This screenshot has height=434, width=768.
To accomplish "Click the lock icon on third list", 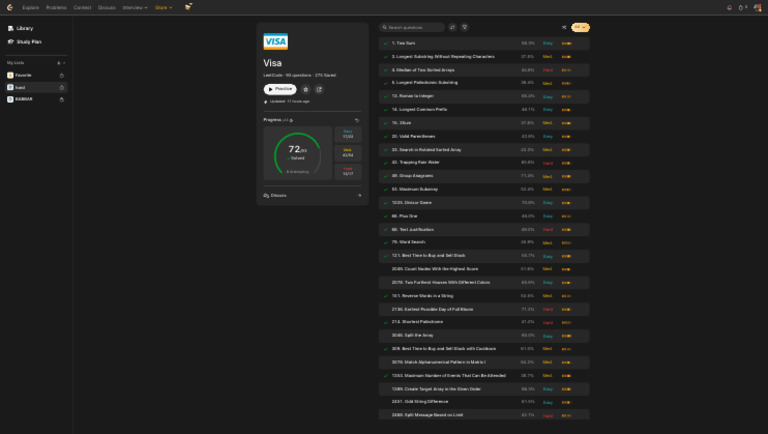I will coord(62,99).
